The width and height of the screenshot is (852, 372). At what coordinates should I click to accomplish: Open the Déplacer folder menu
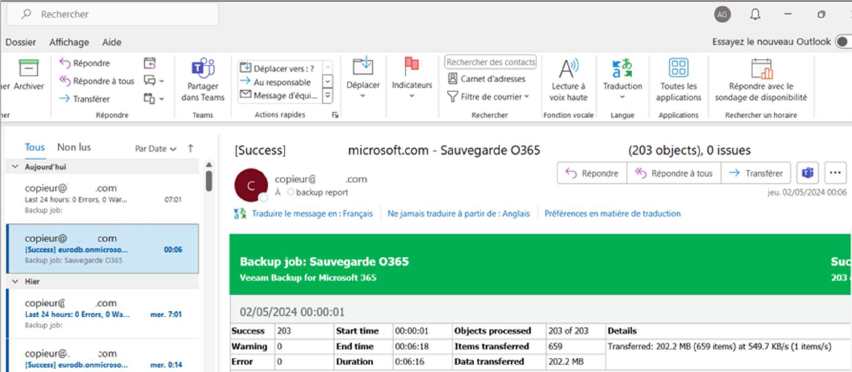click(363, 79)
